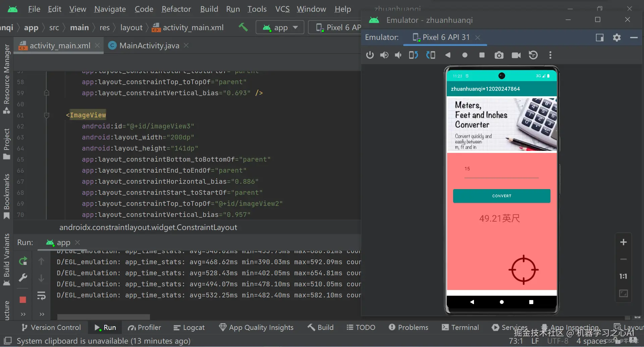Image resolution: width=644 pixels, height=347 pixels.
Task: Open emulator extended controls three-dot menu
Action: click(550, 55)
